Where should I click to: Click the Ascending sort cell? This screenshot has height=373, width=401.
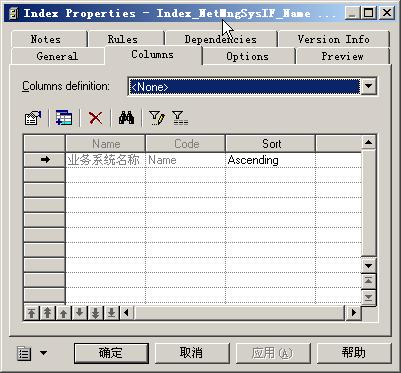pos(270,160)
